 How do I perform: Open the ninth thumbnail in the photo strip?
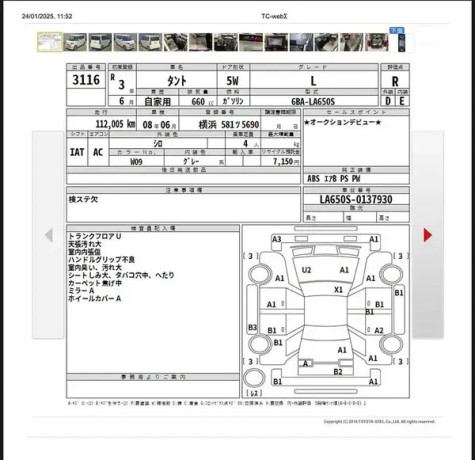(251, 42)
